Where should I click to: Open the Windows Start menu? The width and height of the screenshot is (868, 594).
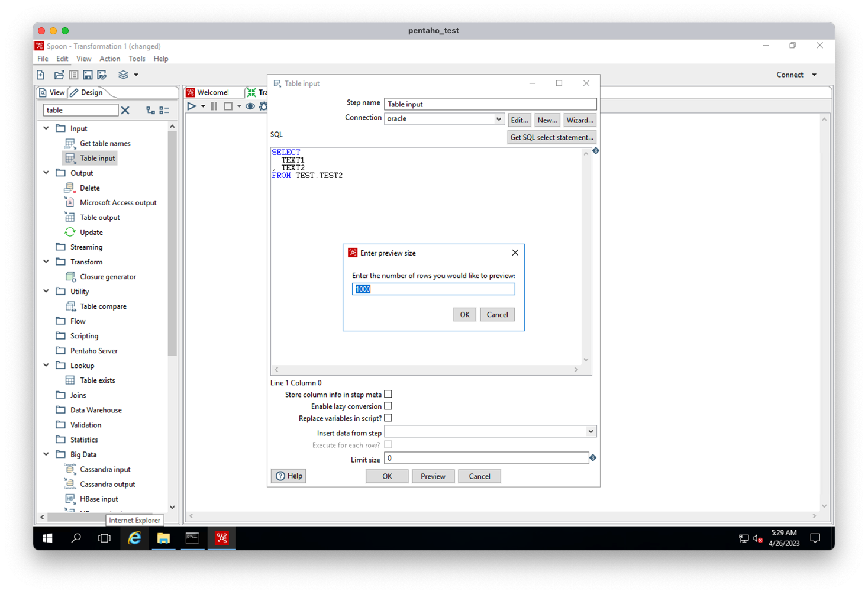click(x=47, y=538)
